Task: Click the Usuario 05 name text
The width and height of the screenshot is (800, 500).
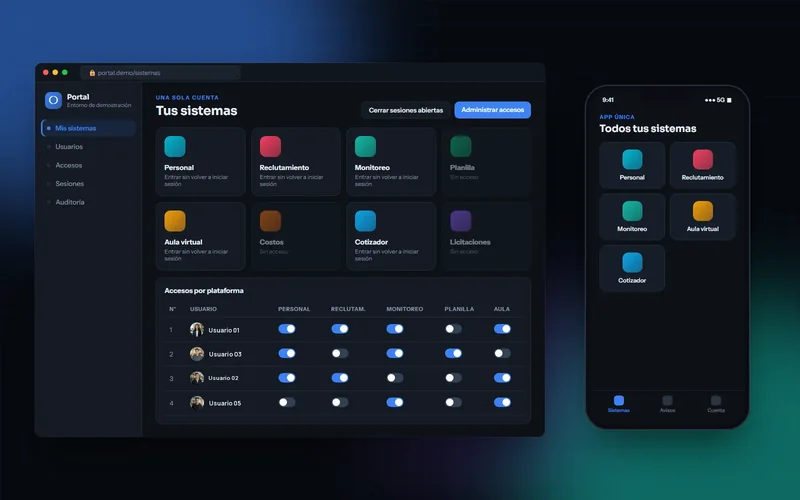Action: tap(224, 403)
